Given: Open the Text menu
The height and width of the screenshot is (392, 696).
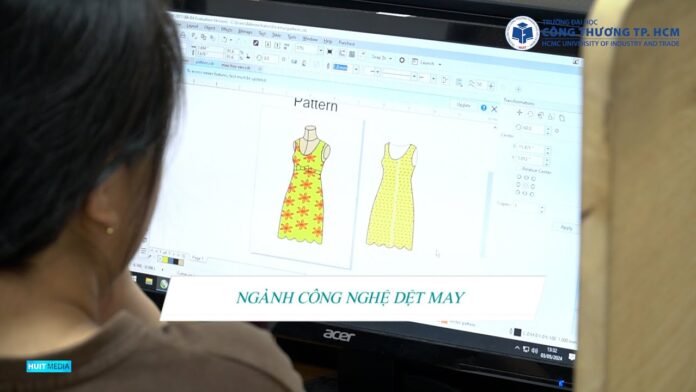Looking at the screenshot, I should point(262,34).
